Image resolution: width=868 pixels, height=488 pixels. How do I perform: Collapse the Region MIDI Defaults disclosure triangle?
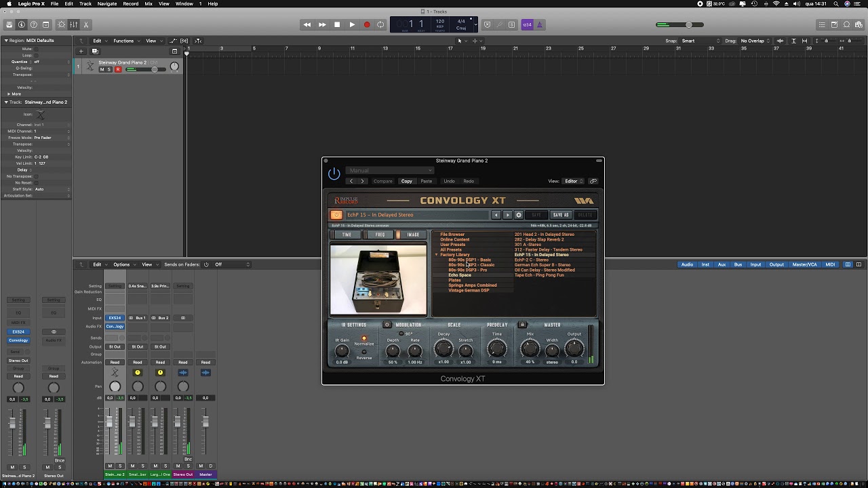pos(6,41)
